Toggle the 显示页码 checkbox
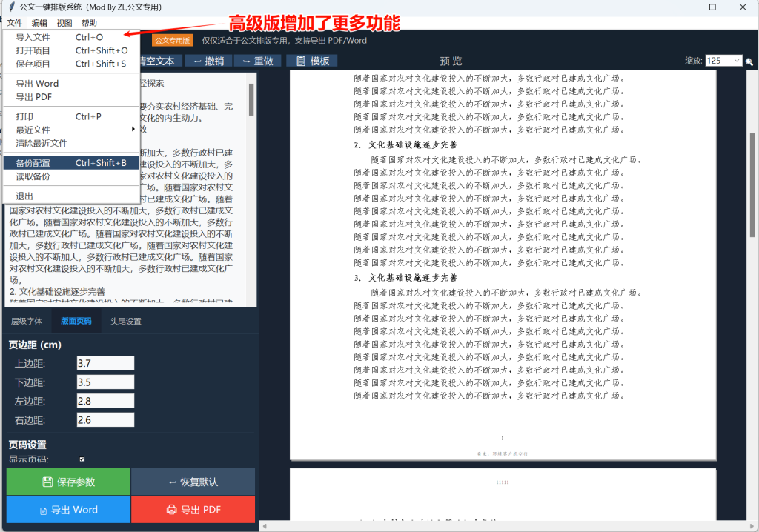 [82, 459]
